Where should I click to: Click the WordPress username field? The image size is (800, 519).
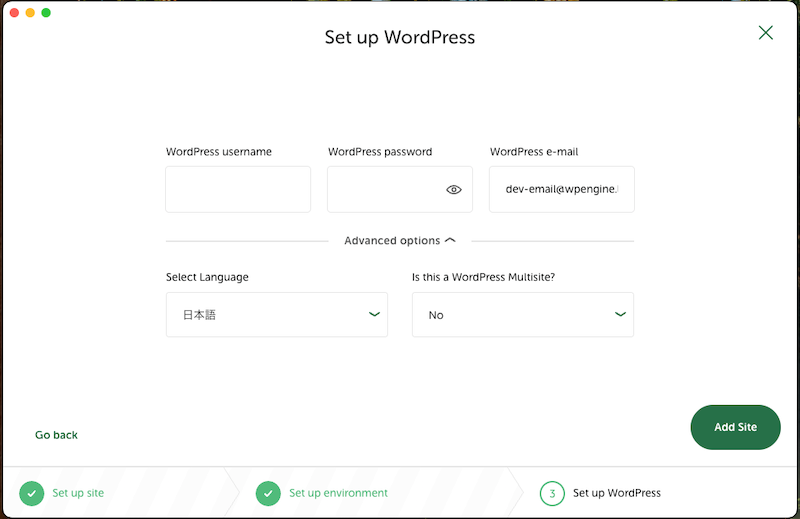pyautogui.click(x=238, y=189)
